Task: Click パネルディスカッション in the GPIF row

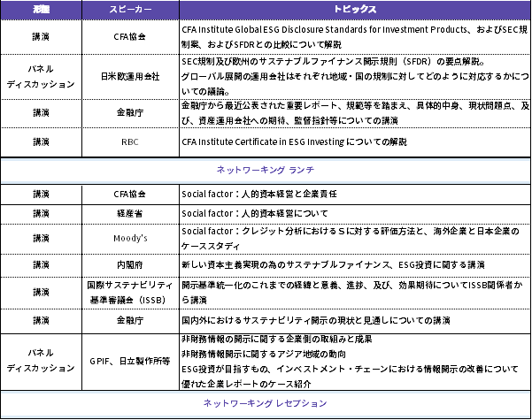Action: tap(41, 362)
